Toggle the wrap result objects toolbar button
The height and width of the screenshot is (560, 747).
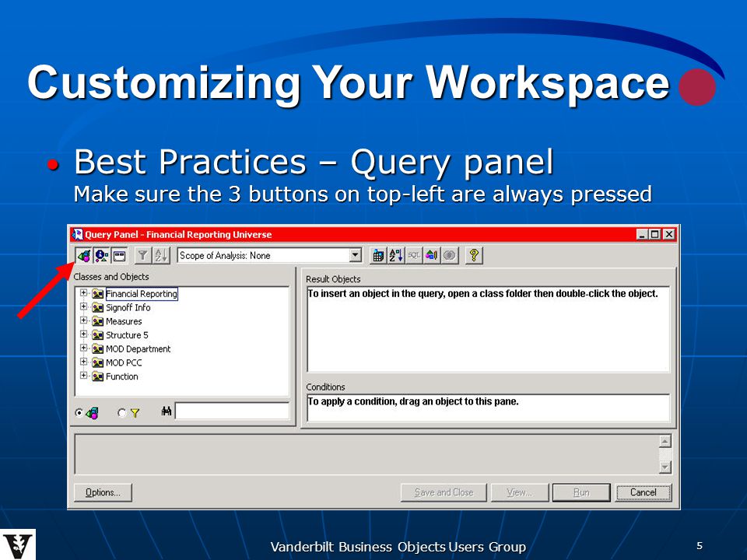(x=119, y=256)
